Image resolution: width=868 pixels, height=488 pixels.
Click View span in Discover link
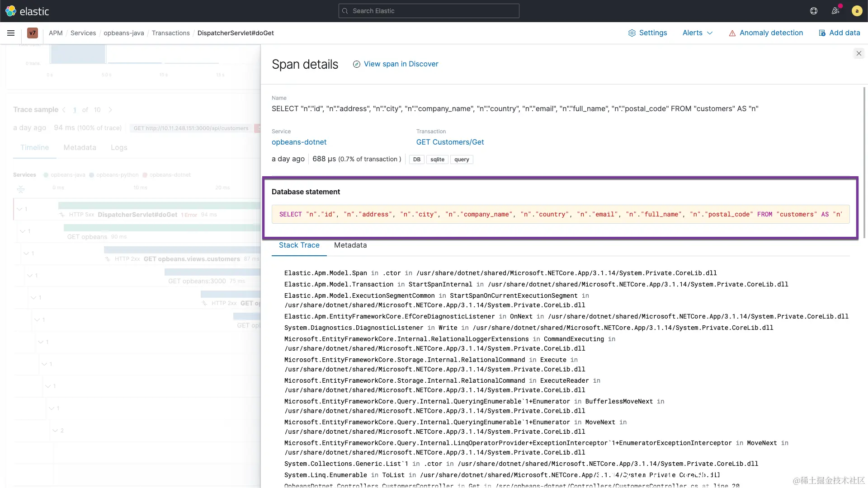click(x=401, y=64)
